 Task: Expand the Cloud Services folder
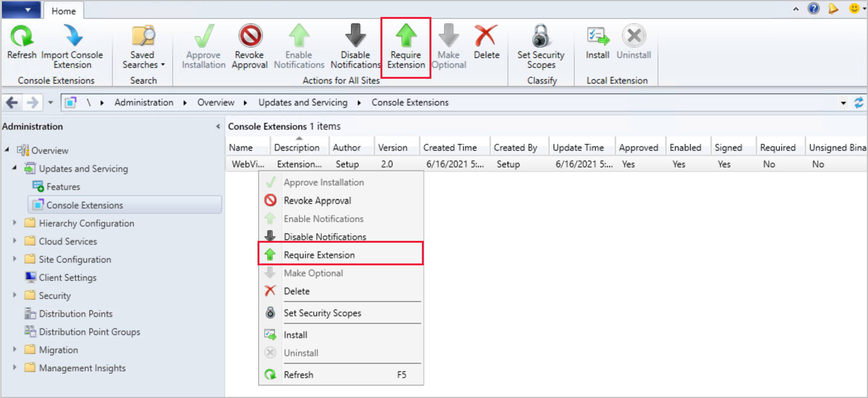tap(15, 240)
